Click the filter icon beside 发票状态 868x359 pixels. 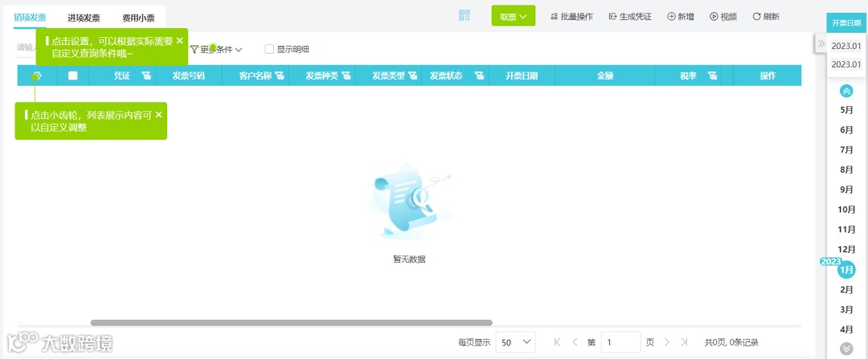click(x=479, y=75)
